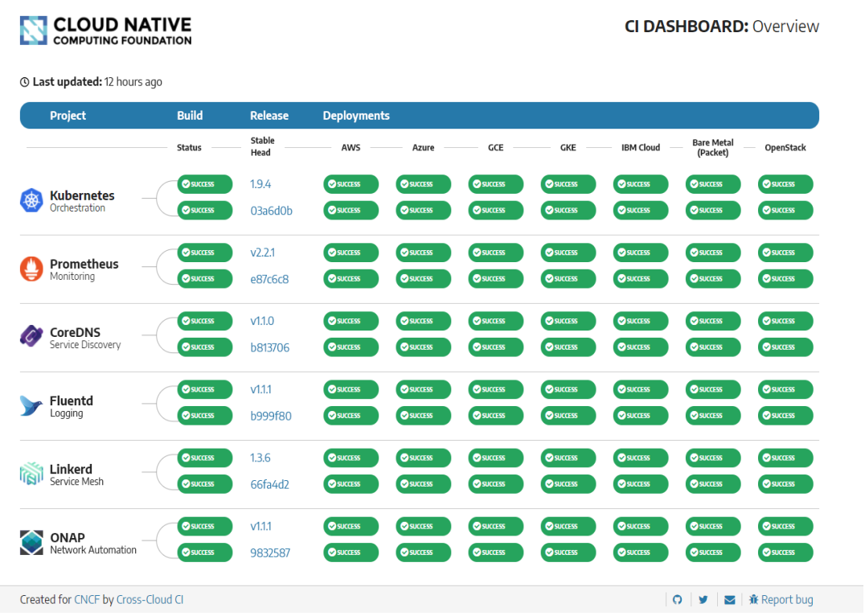Open ONAP head commit 9832587
This screenshot has width=865, height=616.
270,553
